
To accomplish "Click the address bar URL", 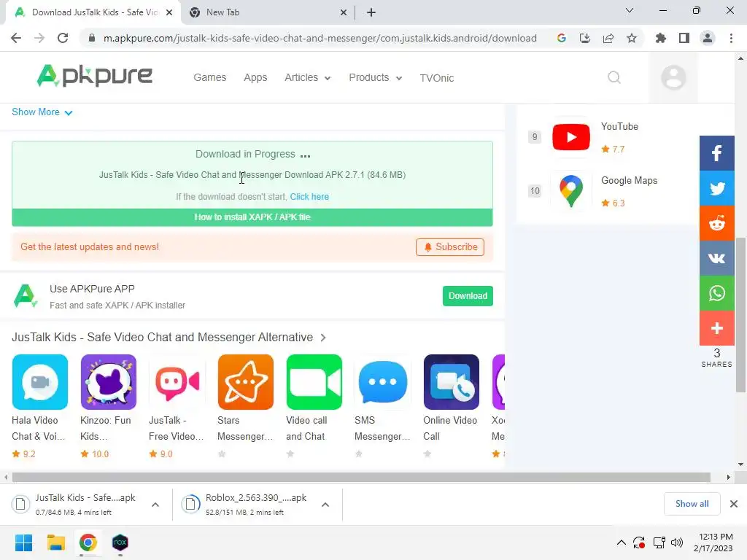I will [320, 38].
